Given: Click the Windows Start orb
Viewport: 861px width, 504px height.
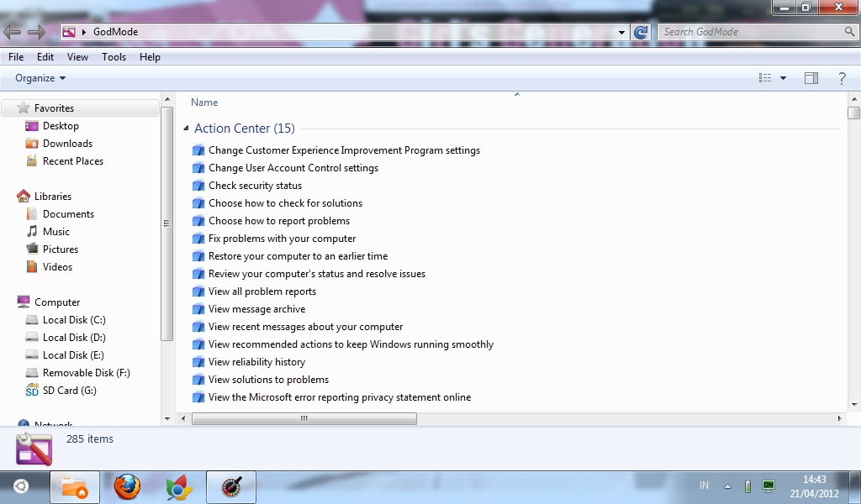Looking at the screenshot, I should point(21,486).
